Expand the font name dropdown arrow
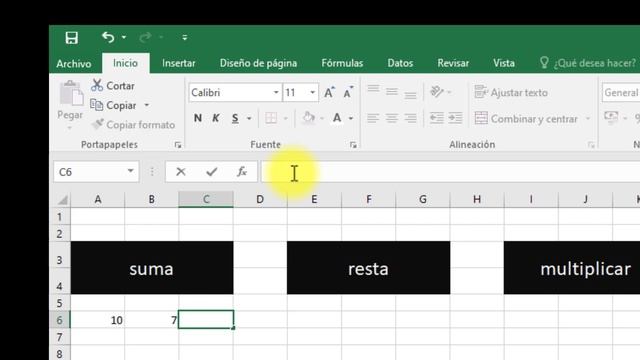The width and height of the screenshot is (640, 360). point(276,93)
